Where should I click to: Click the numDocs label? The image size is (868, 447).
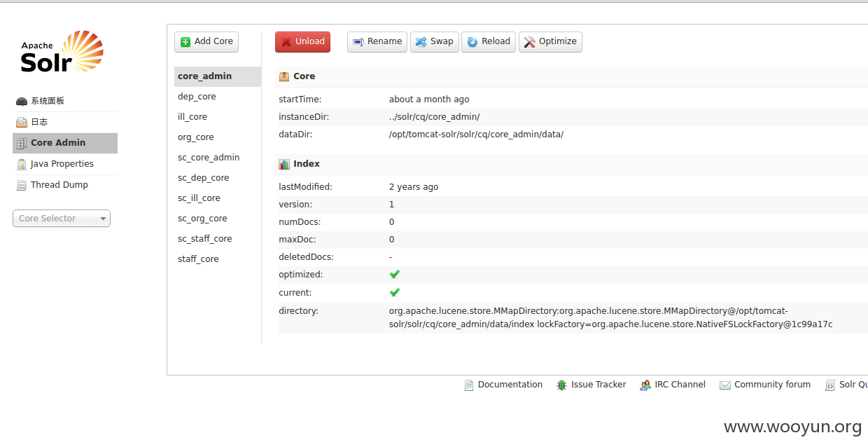pos(300,222)
